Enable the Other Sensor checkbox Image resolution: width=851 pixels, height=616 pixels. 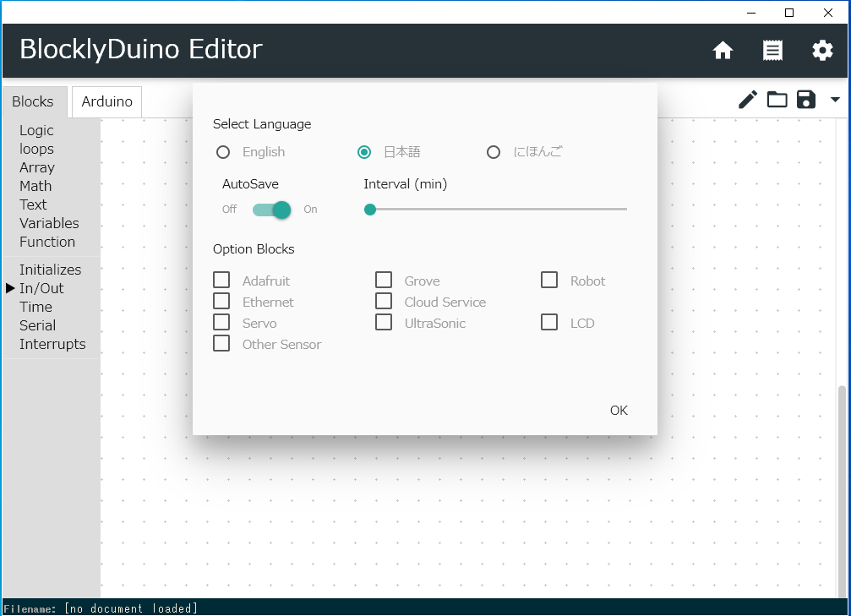click(x=221, y=344)
